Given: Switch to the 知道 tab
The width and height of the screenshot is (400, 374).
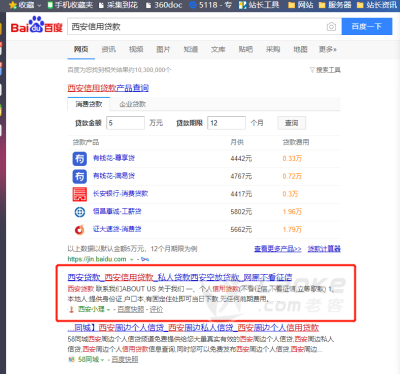Looking at the screenshot, I should [x=191, y=49].
